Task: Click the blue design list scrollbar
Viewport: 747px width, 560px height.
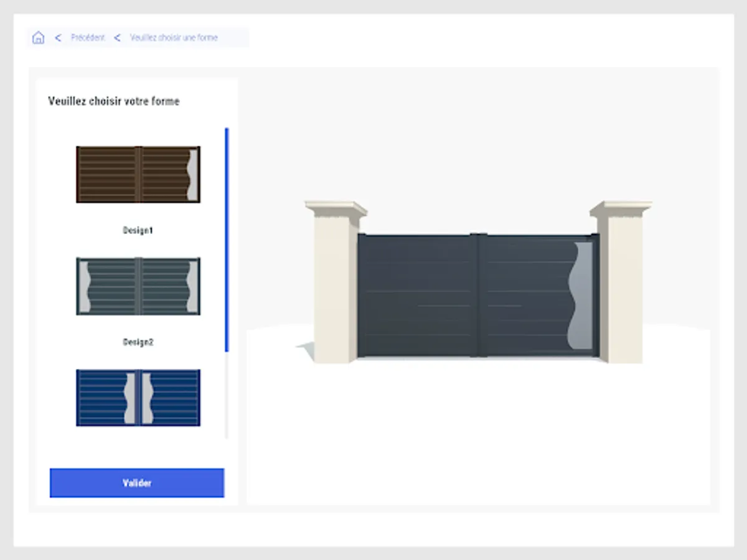Action: tap(227, 240)
